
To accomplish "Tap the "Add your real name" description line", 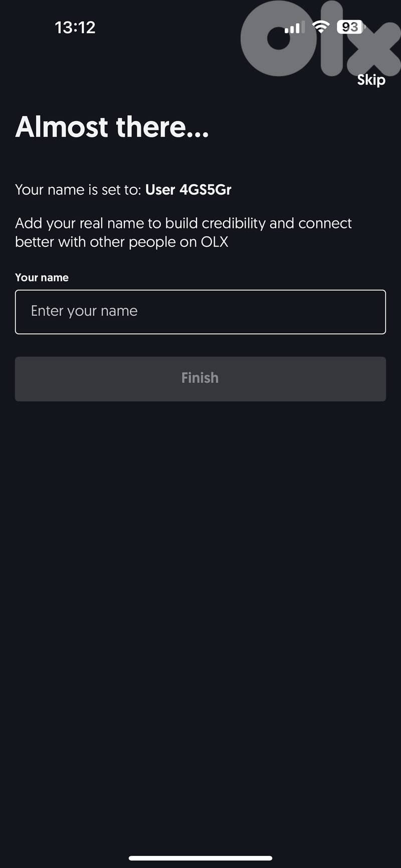I will tap(183, 223).
